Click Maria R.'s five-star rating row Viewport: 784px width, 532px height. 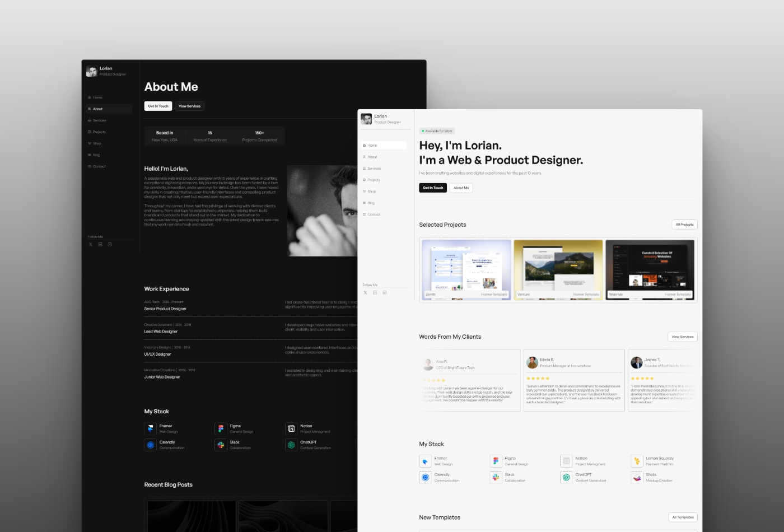(x=538, y=379)
